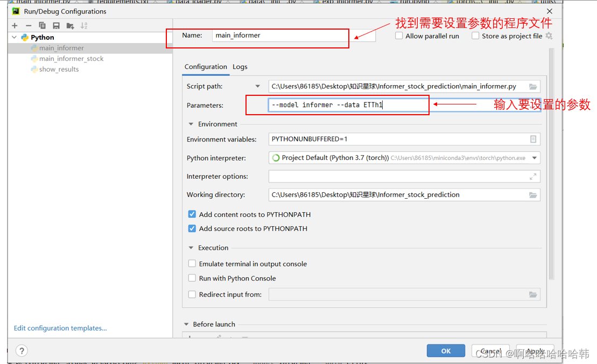Enable Run with Python Console

tap(192, 278)
